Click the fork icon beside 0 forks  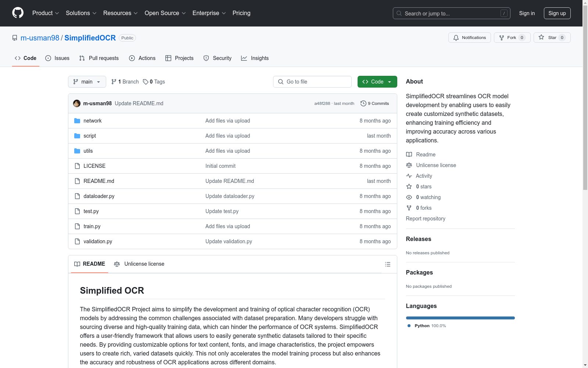click(409, 208)
